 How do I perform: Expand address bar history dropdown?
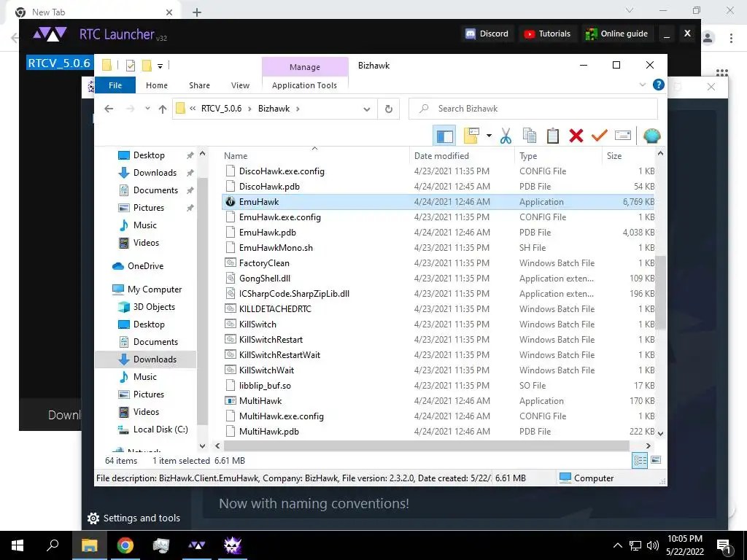click(x=367, y=109)
